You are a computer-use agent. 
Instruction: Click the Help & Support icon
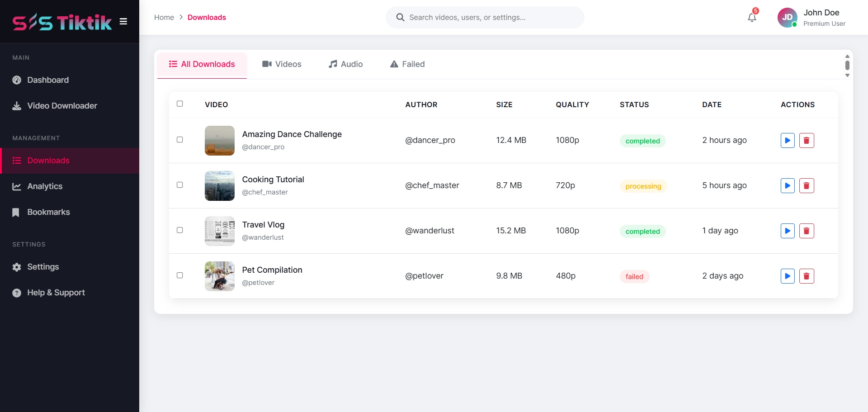pyautogui.click(x=16, y=293)
